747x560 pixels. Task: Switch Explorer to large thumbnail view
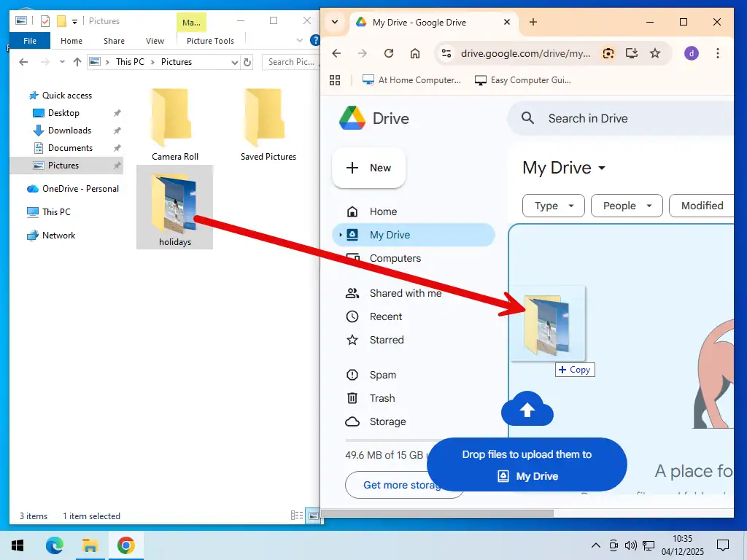point(312,515)
